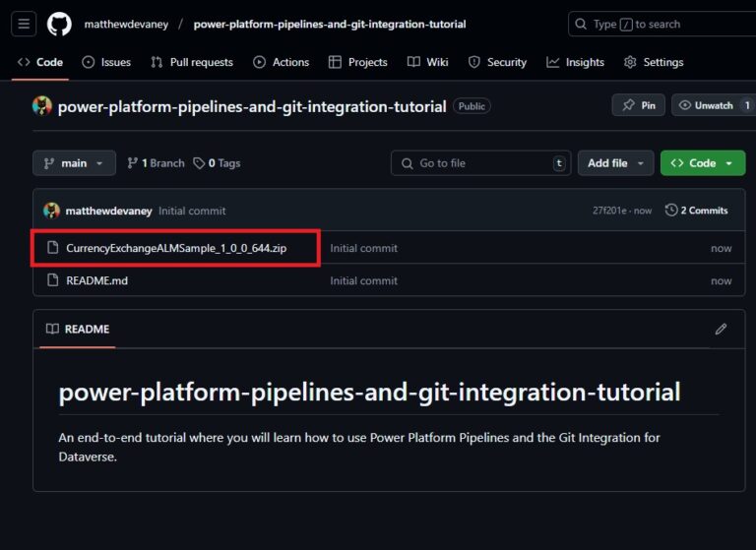This screenshot has width=756, height=550.
Task: Select the README tab in preview panel
Action: (x=78, y=330)
